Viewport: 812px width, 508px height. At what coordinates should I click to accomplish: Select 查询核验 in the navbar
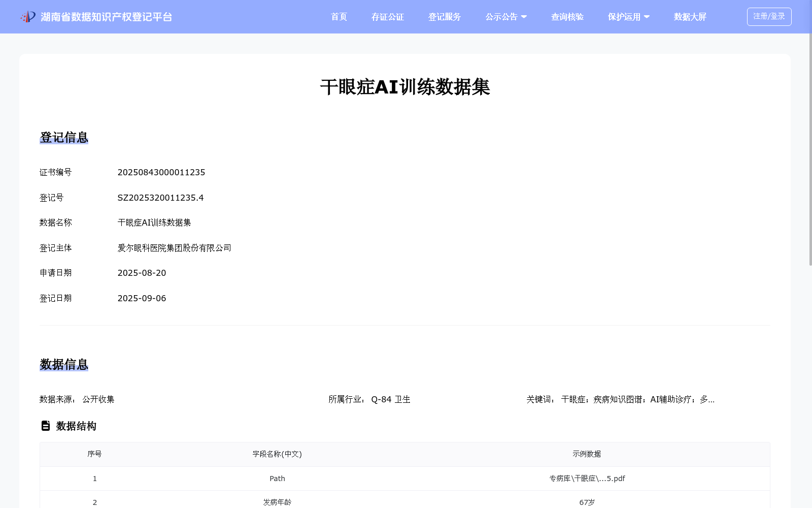tap(567, 17)
